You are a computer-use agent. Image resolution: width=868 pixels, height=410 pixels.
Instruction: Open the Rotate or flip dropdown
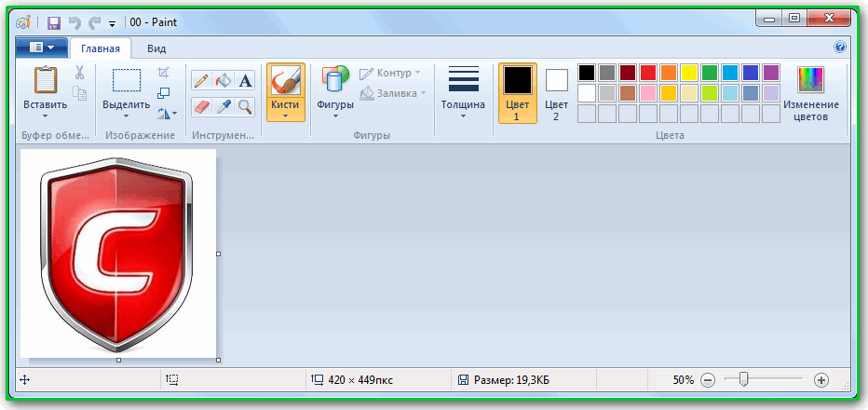tap(167, 114)
